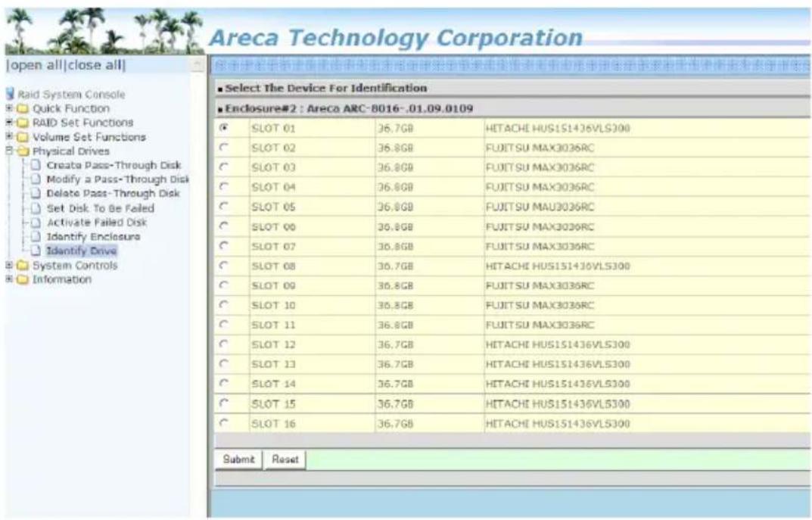Pick the SLOT 16 radio button
Image resolution: width=812 pixels, height=520 pixels.
tap(224, 422)
